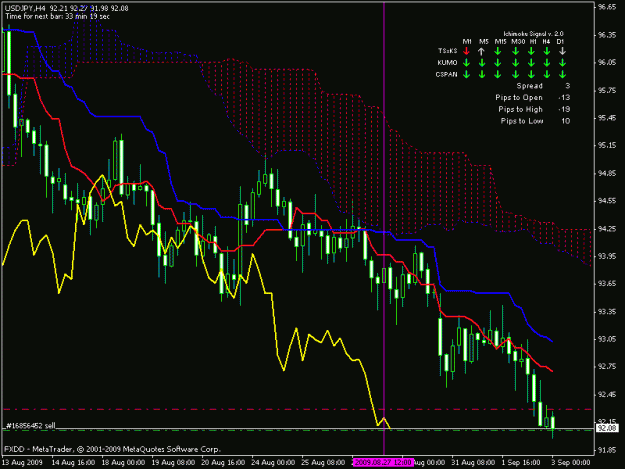625x469 pixels.
Task: Click the 'Pips to High' label
Action: [x=520, y=109]
